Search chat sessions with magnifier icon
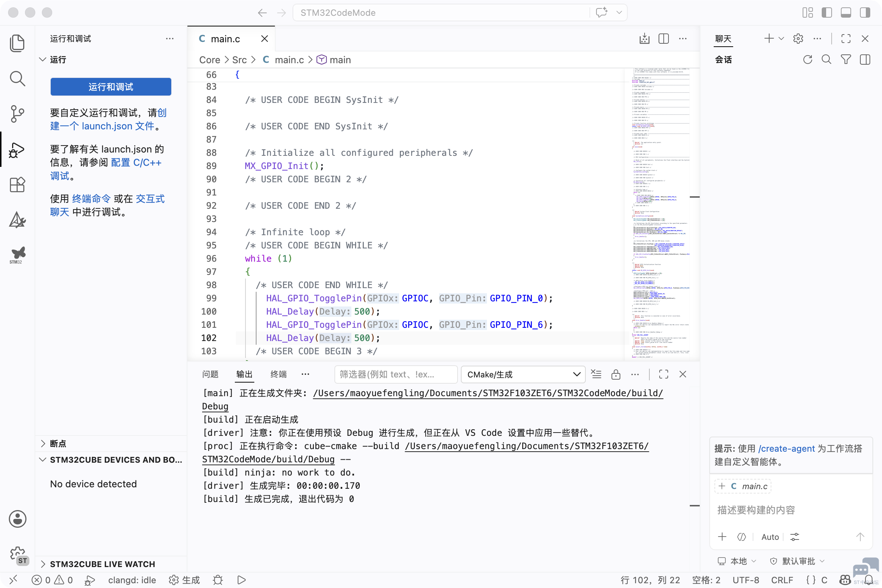Viewport: 882px width, 588px height. pyautogui.click(x=827, y=60)
